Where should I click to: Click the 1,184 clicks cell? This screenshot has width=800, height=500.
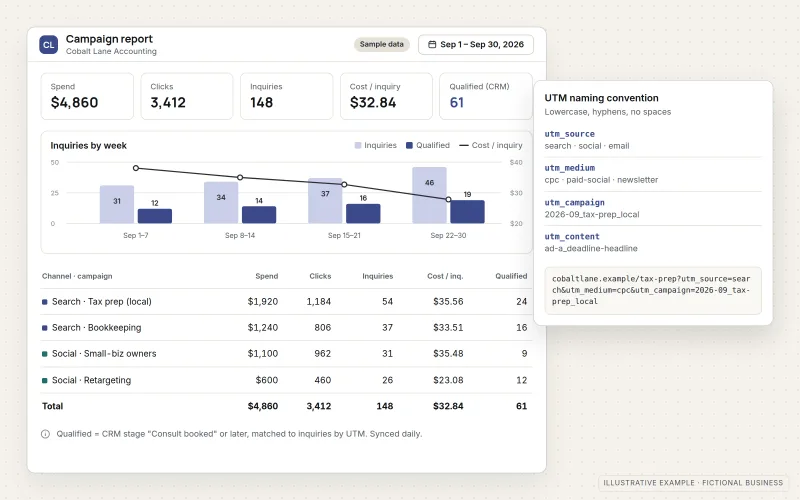pyautogui.click(x=319, y=302)
